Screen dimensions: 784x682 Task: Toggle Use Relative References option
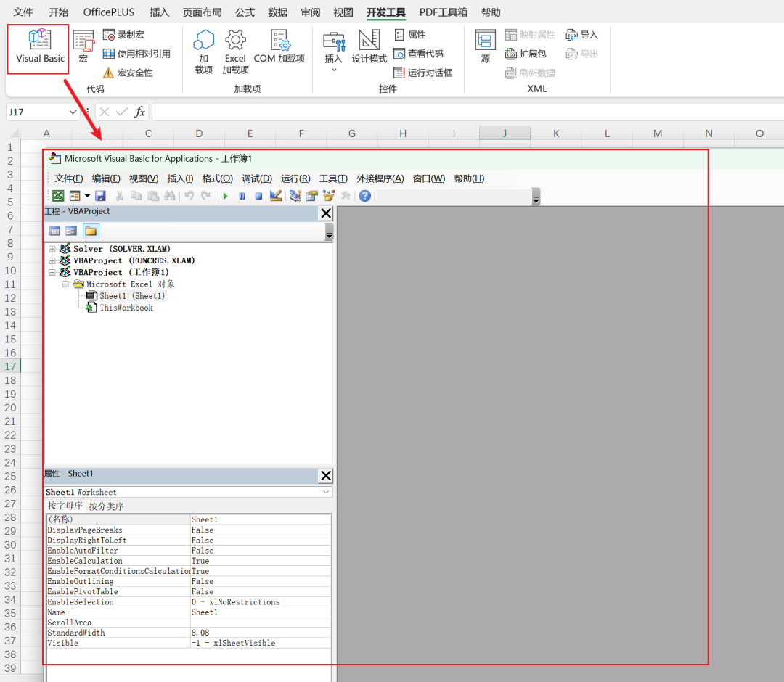137,54
